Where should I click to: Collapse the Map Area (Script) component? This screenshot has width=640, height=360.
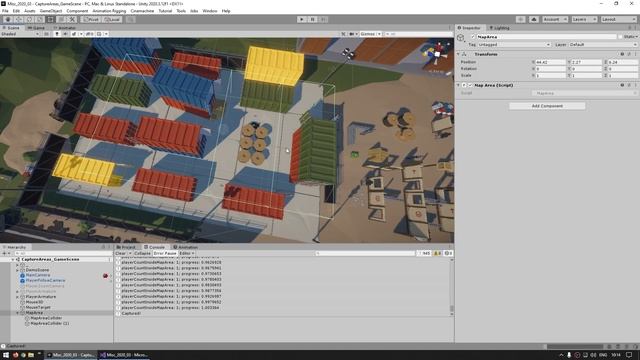(458, 85)
